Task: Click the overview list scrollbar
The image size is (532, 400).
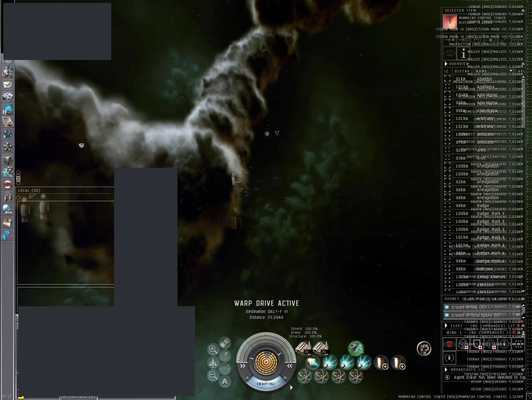Action: (x=524, y=183)
